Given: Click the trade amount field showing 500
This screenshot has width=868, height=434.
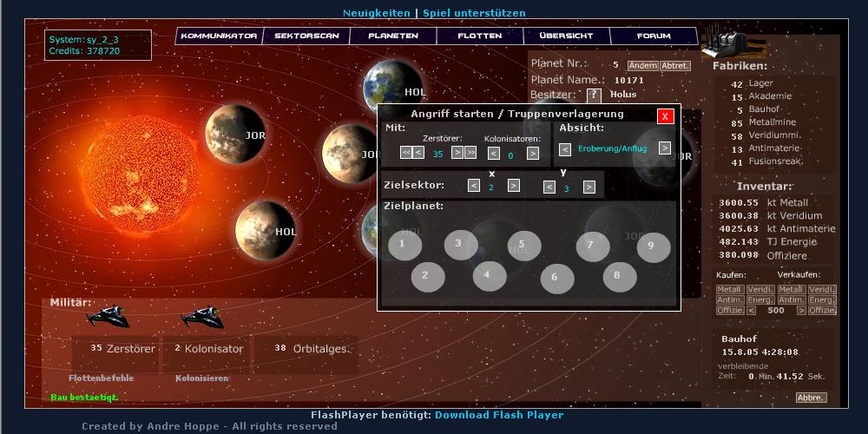Looking at the screenshot, I should click(775, 310).
